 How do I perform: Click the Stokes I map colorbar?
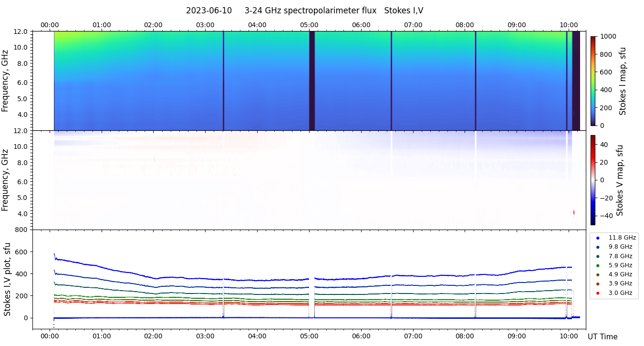pyautogui.click(x=593, y=81)
